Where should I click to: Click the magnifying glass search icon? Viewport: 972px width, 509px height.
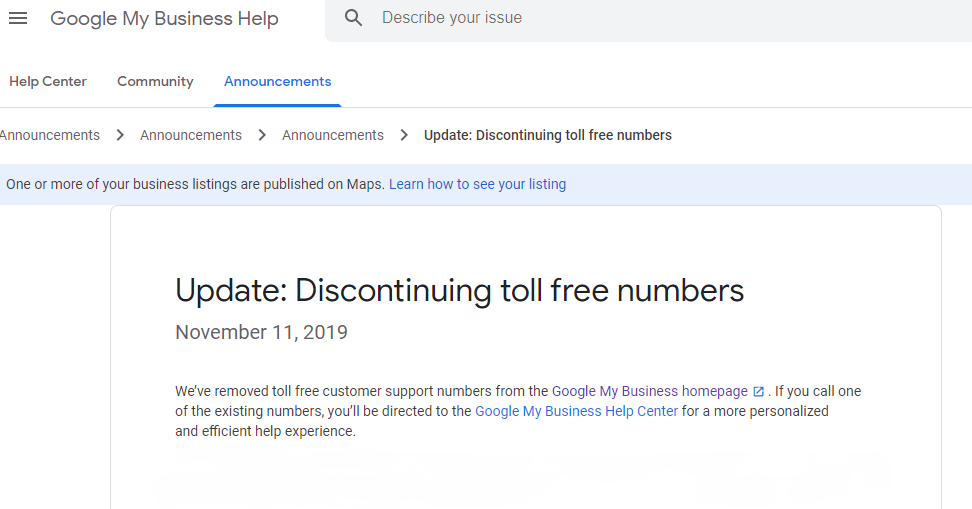[353, 18]
